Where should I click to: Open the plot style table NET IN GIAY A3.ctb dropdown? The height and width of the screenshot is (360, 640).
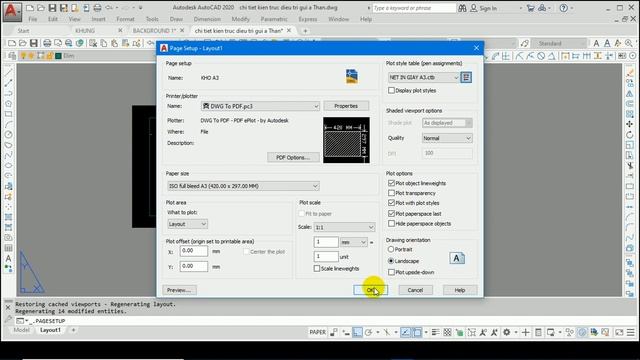[x=424, y=77]
